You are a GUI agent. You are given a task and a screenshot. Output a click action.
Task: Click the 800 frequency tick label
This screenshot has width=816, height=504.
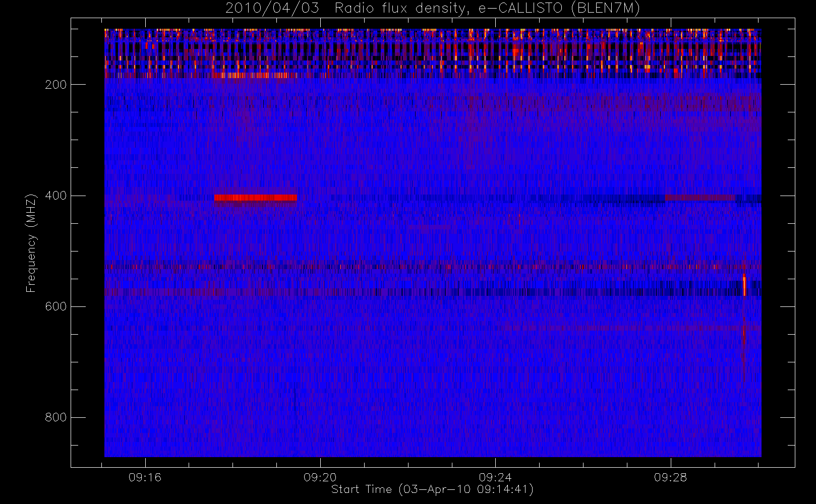pos(55,417)
